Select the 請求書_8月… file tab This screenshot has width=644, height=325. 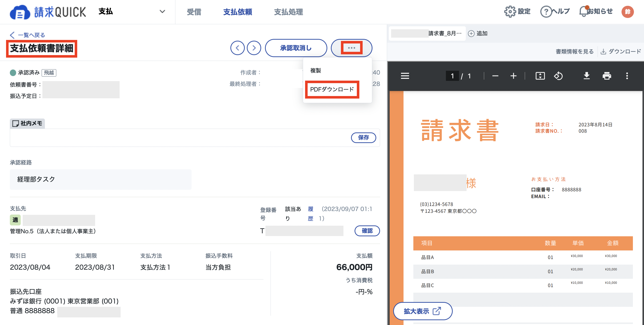[427, 33]
